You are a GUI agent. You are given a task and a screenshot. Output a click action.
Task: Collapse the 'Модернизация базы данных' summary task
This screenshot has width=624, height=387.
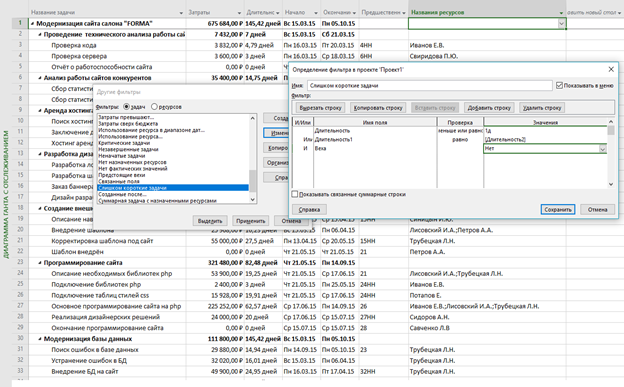pos(40,339)
